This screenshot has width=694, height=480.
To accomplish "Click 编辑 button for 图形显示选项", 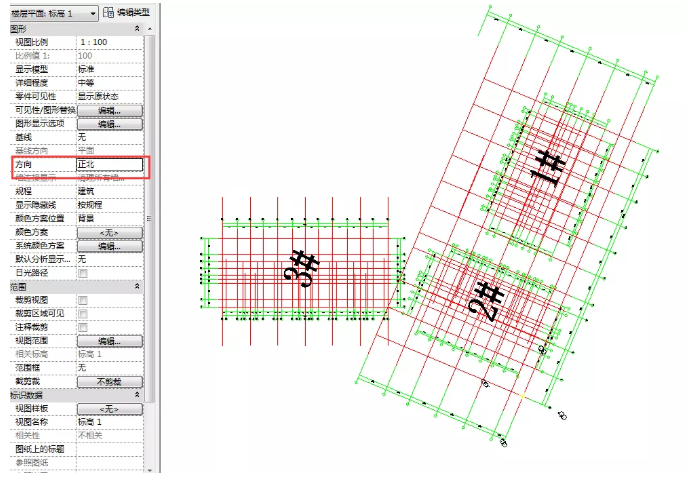I will (110, 124).
